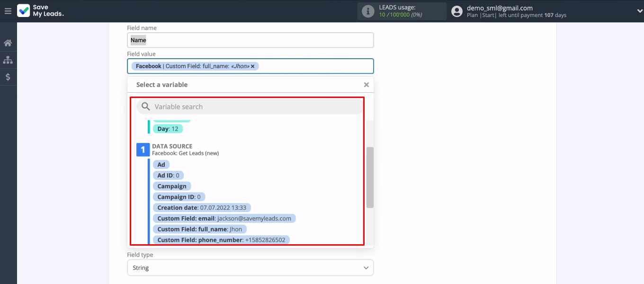Click the Field value label

pos(141,54)
